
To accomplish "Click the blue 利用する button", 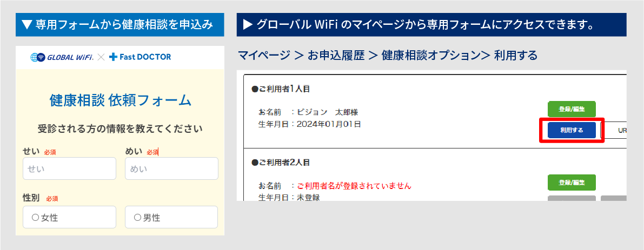I will click(572, 130).
